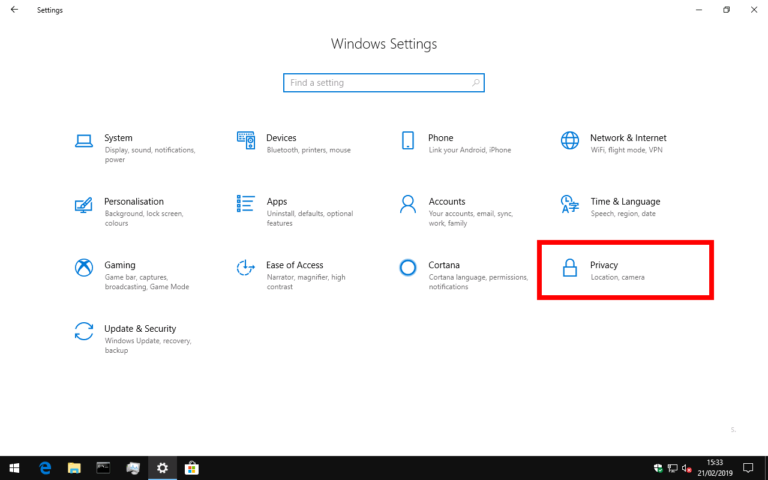This screenshot has width=768, height=480.
Task: Open the Action Center notifications icon
Action: 748,468
